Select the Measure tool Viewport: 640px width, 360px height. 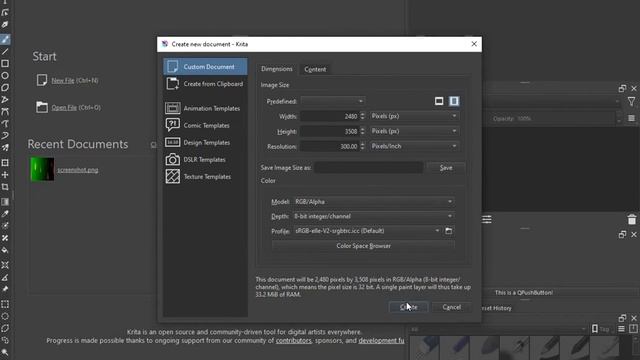(5, 278)
